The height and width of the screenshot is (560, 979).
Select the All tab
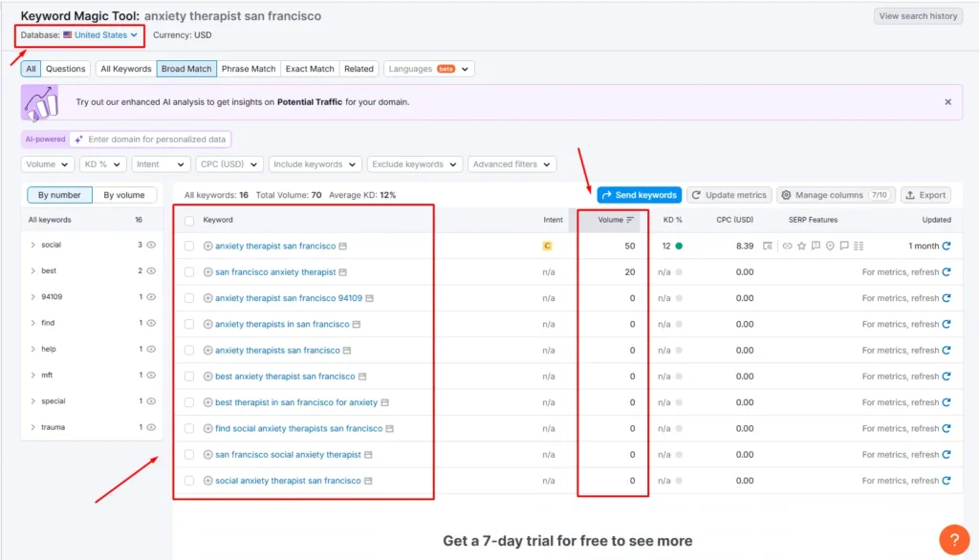coord(31,69)
